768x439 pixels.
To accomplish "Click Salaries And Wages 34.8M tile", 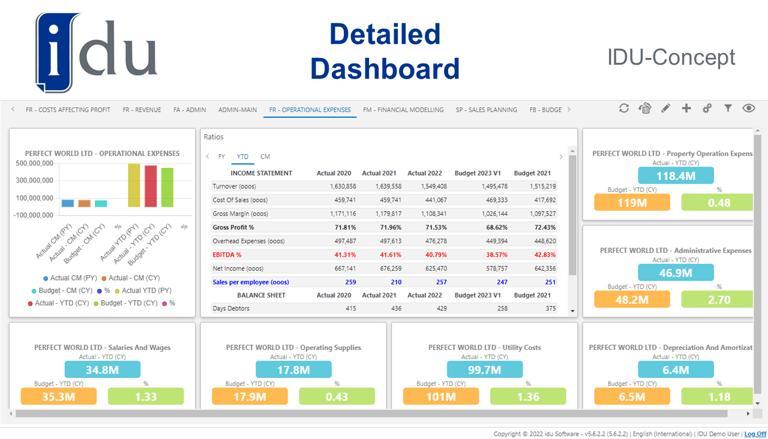I will click(102, 369).
